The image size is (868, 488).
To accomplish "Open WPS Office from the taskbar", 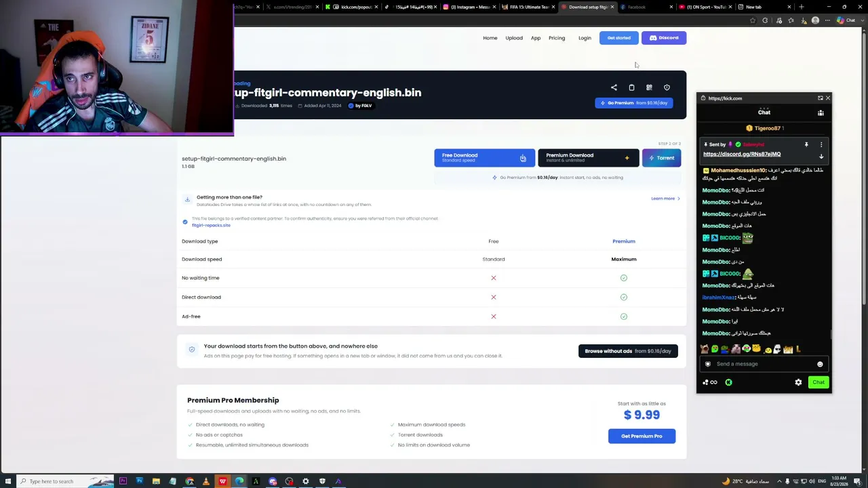I will click(x=222, y=481).
